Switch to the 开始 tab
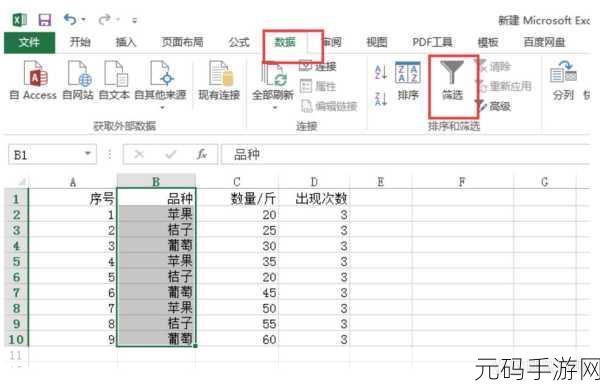 pyautogui.click(x=80, y=42)
